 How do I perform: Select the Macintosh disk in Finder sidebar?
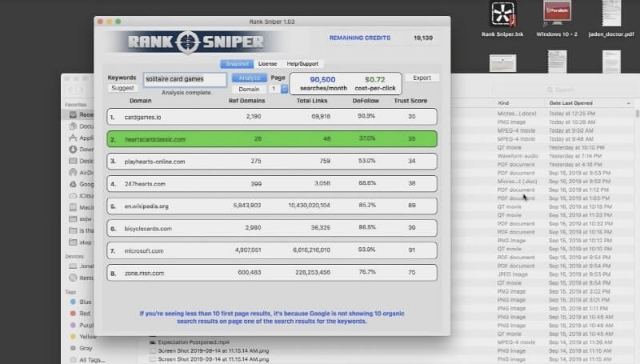[x=81, y=207]
